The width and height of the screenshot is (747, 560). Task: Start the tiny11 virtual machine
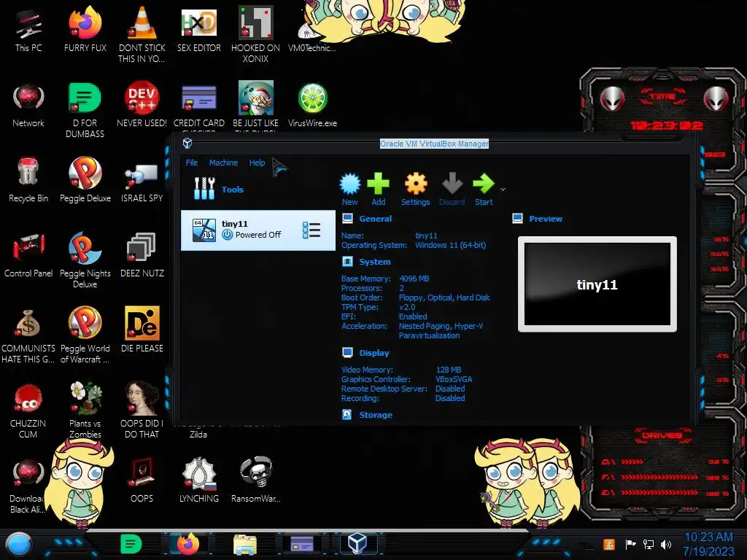click(484, 189)
